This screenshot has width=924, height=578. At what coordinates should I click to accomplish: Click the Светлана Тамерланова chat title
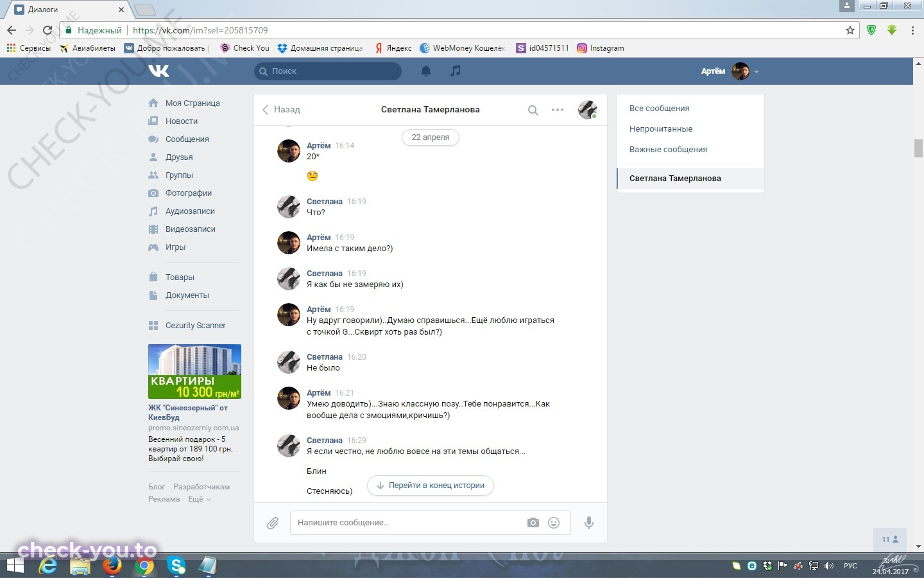pyautogui.click(x=431, y=110)
